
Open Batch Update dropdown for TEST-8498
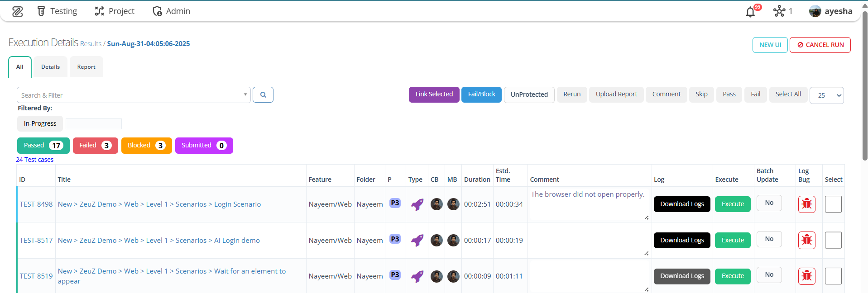tap(769, 203)
